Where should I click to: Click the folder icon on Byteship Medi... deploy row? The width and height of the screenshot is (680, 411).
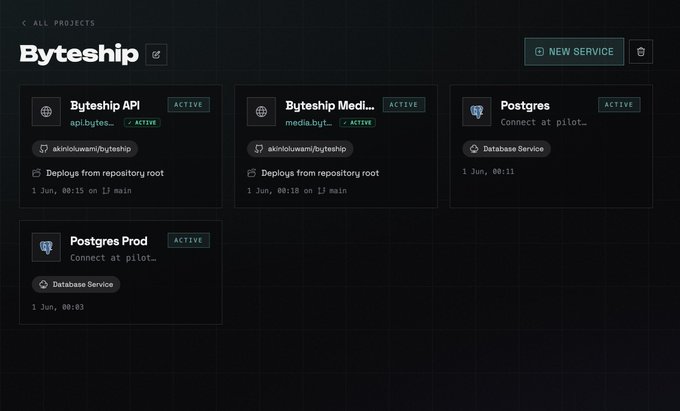(252, 173)
